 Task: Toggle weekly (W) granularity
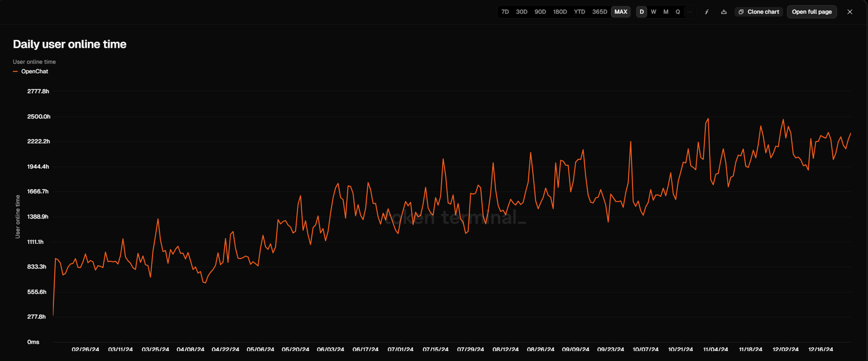pos(654,12)
